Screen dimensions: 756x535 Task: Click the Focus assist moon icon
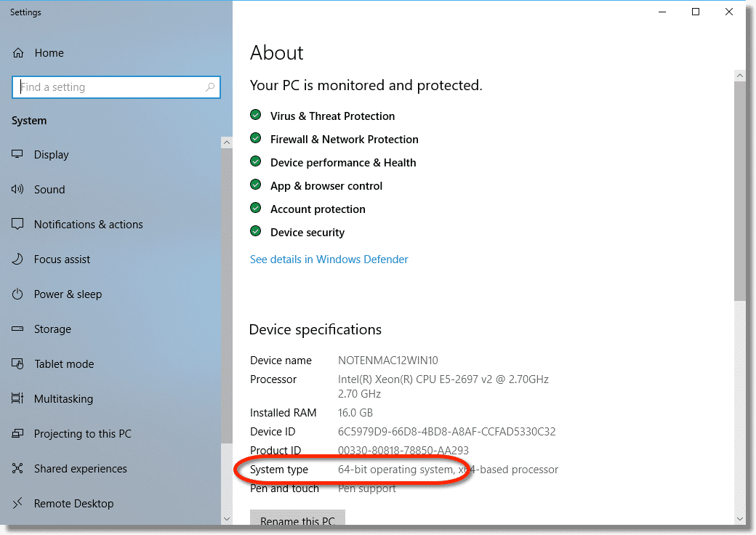coord(18,260)
